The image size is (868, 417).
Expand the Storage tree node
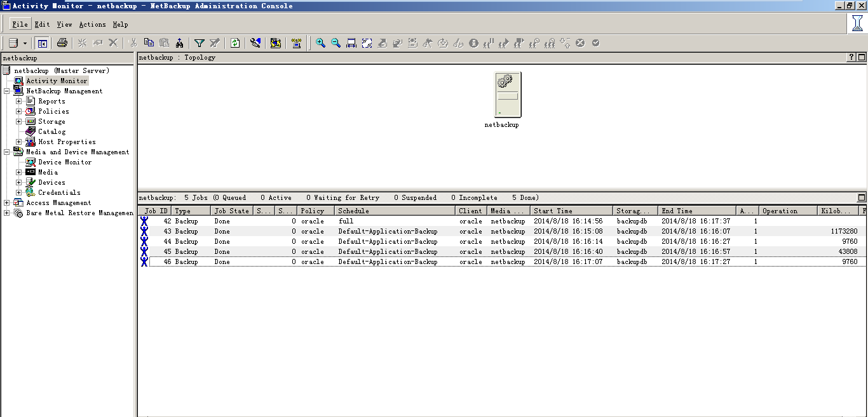click(x=19, y=121)
